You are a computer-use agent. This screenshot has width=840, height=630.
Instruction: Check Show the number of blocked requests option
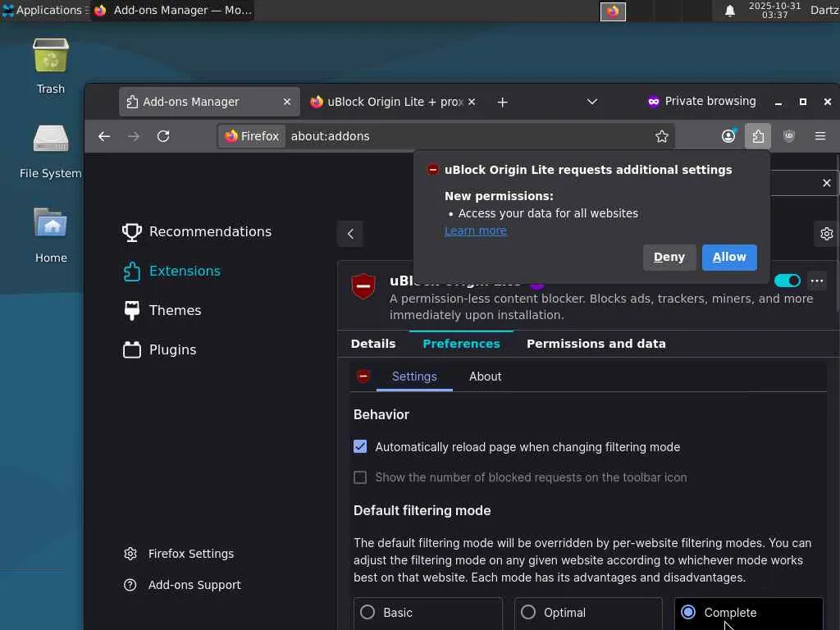(360, 477)
